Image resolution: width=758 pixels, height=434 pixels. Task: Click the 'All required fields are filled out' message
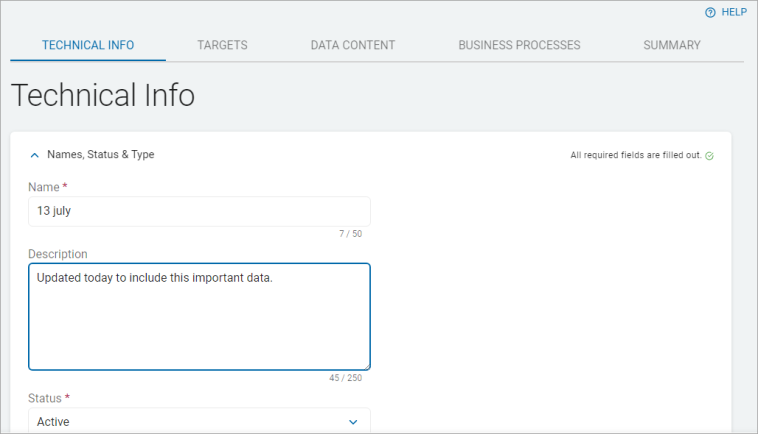point(635,156)
